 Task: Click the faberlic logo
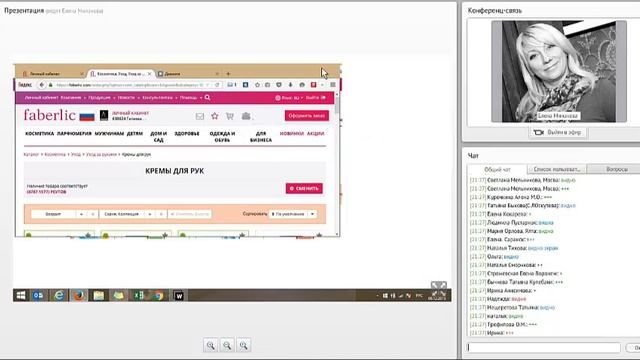tap(49, 115)
